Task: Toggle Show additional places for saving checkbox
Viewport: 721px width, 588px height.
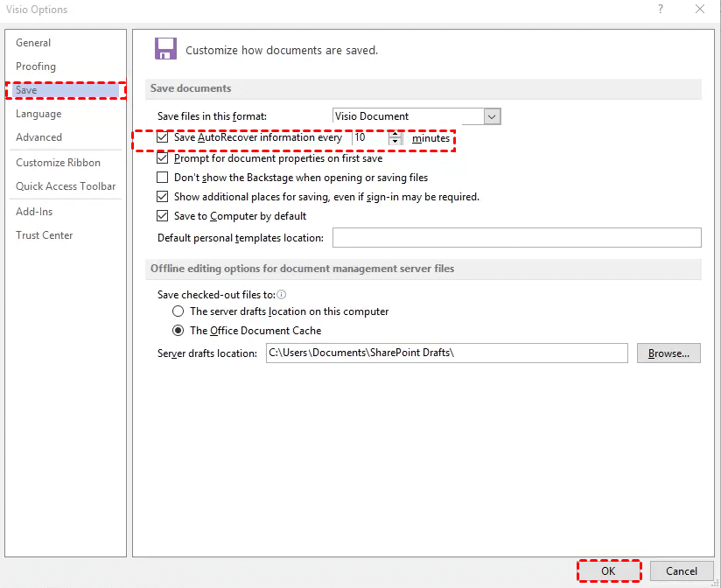Action: point(163,197)
